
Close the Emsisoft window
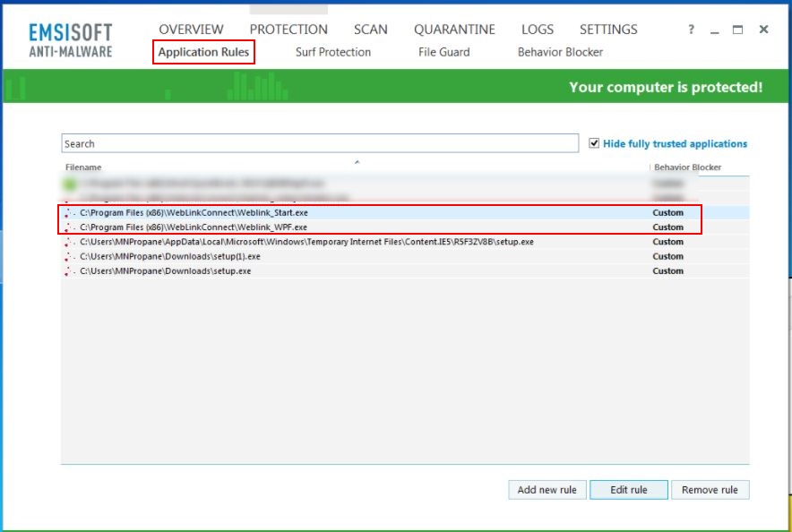[x=763, y=30]
